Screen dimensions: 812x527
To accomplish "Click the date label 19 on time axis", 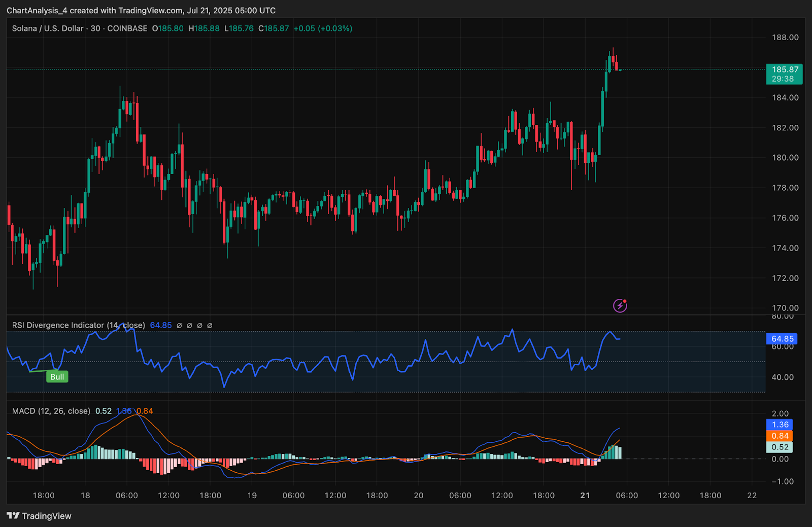I will (x=252, y=495).
